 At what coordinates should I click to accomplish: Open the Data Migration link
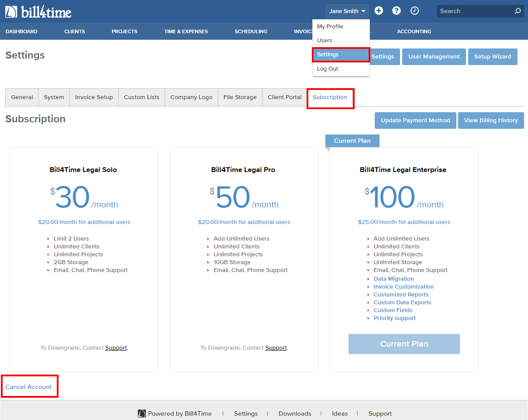(394, 279)
